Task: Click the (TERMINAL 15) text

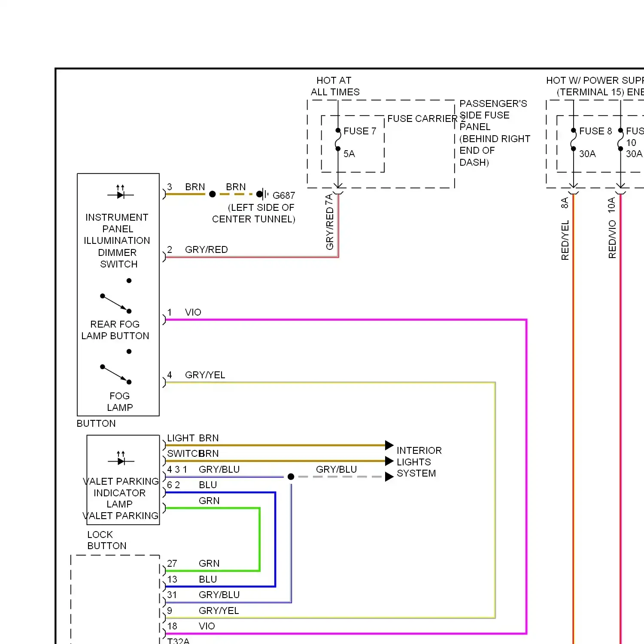Action: [x=590, y=92]
